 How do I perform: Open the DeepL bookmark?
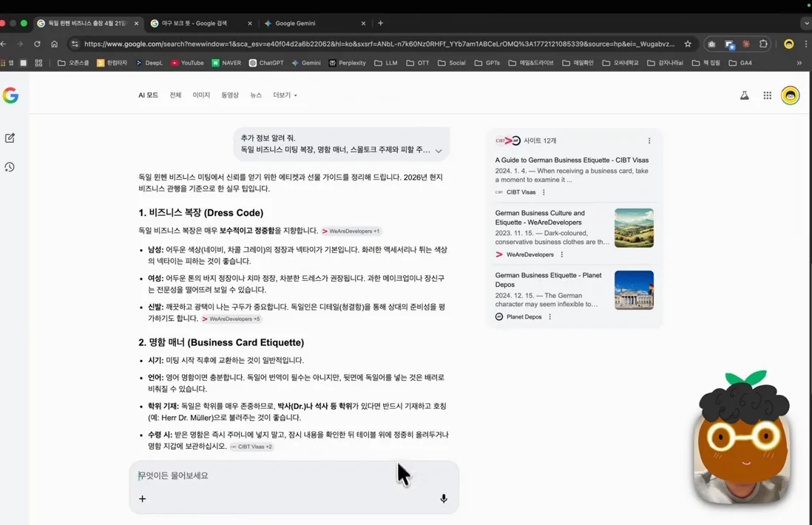pos(149,63)
